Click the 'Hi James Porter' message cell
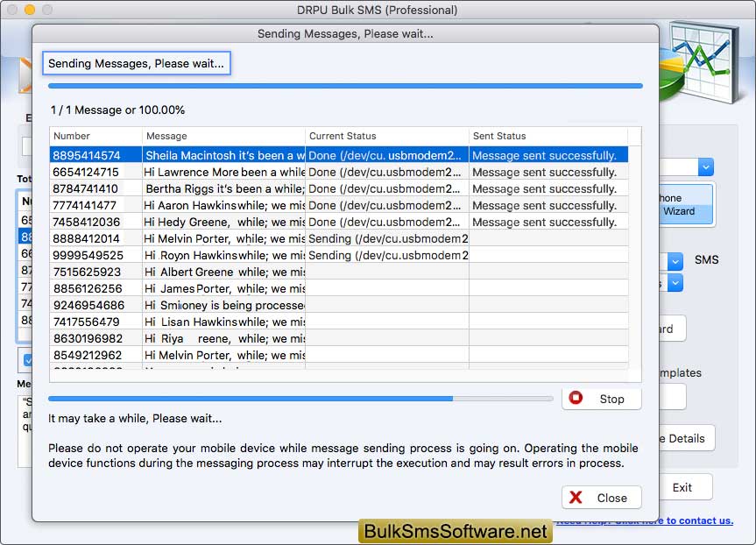756x545 pixels. click(224, 288)
